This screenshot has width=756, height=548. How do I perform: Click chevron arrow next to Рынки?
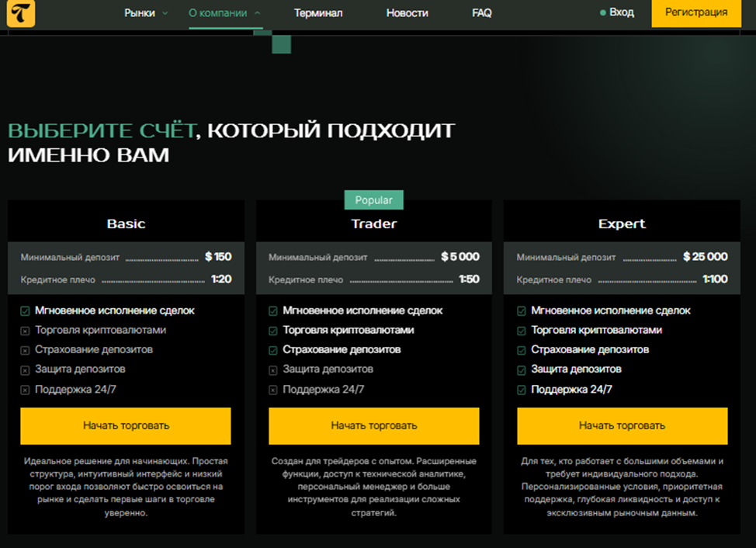tap(165, 13)
